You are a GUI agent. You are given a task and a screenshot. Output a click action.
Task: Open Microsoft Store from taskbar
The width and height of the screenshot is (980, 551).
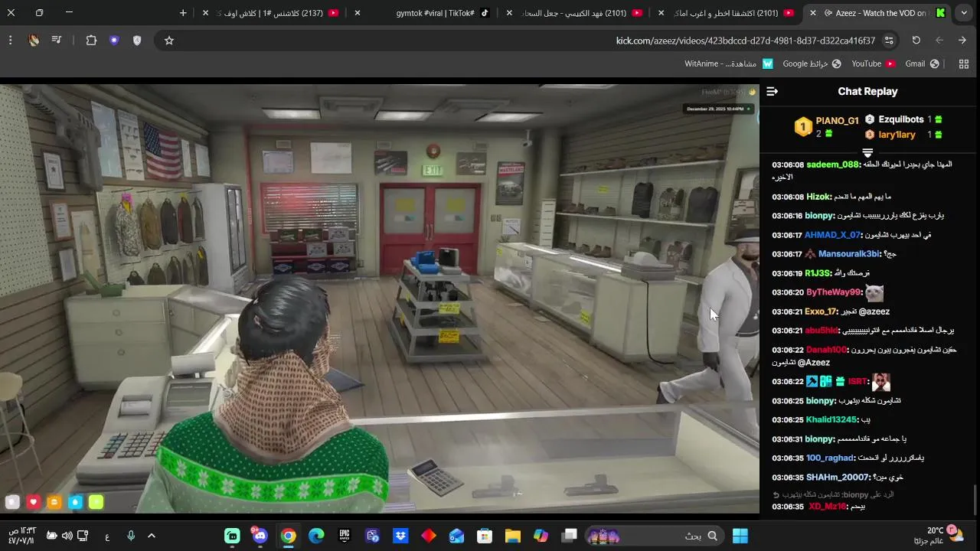[x=485, y=536]
